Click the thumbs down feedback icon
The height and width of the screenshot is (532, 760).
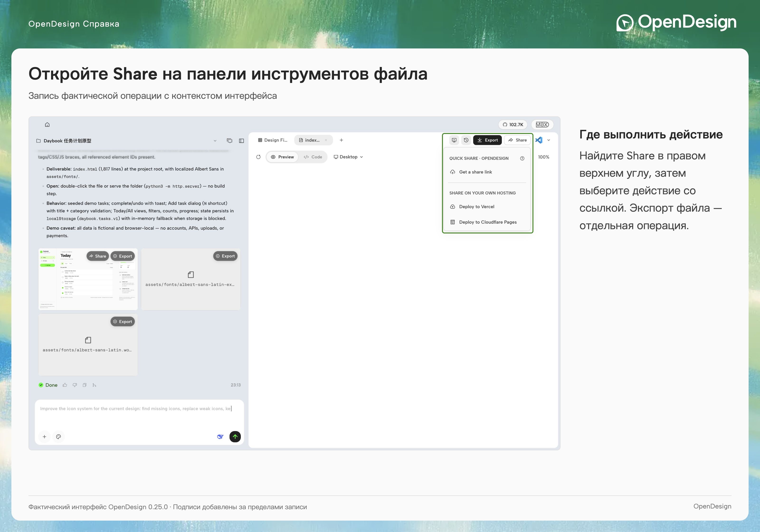(75, 385)
